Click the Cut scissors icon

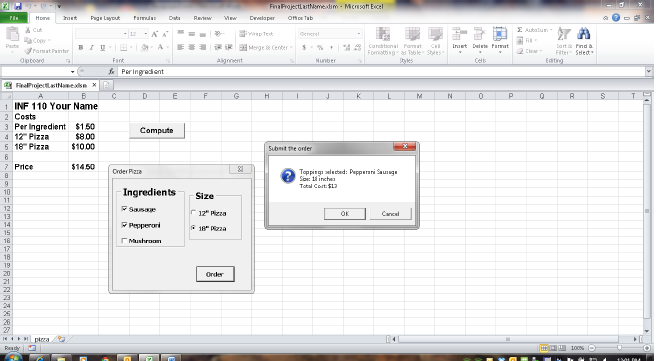(x=28, y=30)
